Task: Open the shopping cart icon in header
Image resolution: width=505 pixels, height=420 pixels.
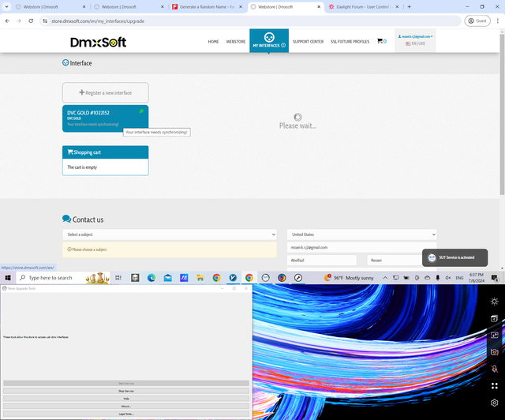Action: pos(381,41)
